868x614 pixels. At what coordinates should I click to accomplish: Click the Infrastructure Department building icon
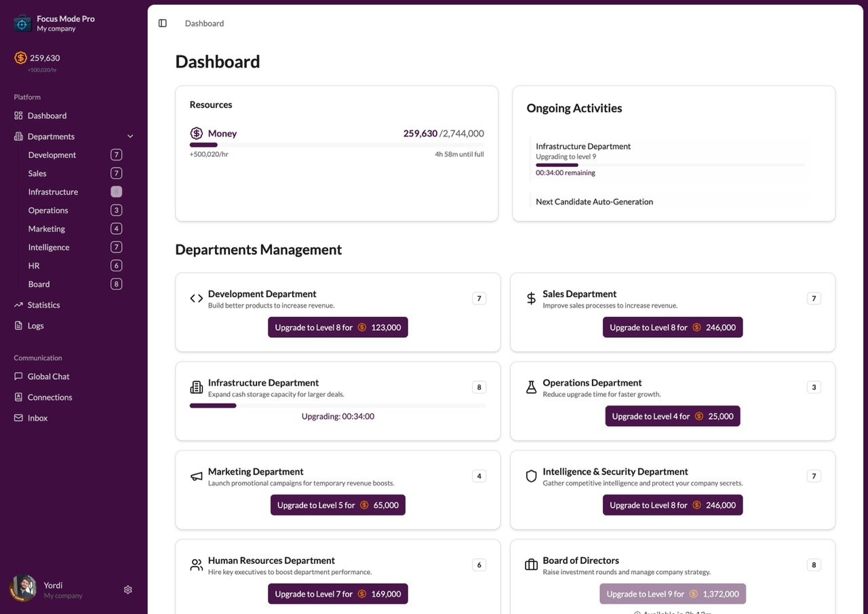click(x=195, y=386)
